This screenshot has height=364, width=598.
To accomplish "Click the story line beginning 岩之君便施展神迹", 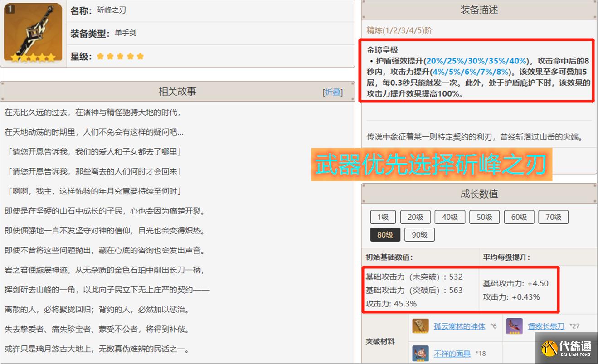I will tap(104, 270).
